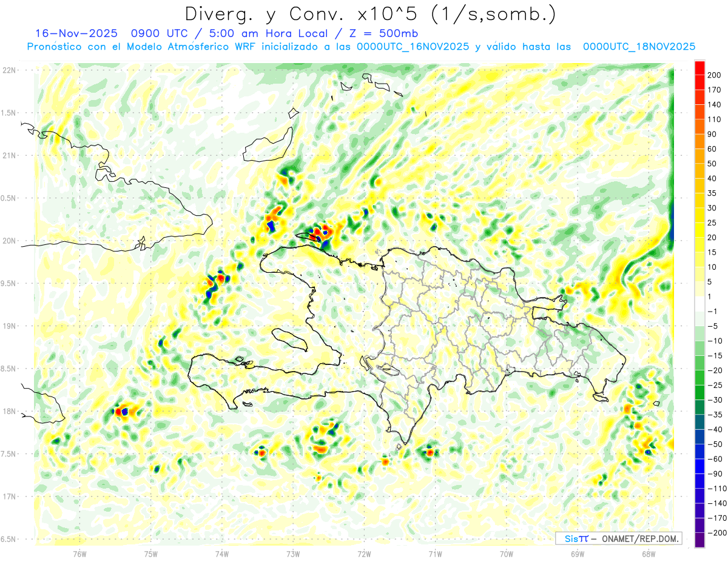This screenshot has width=728, height=562.
Task: Click the title 'Diverg. y Conv. x10^5 (1/s,somb.)'
Action: (x=369, y=14)
